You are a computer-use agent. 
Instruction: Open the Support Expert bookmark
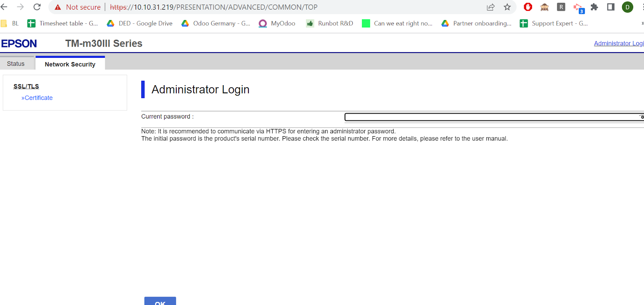[554, 23]
